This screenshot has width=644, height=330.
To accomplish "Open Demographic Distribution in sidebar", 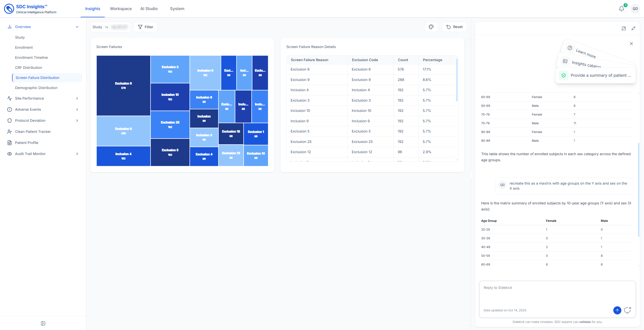I will pos(36,88).
